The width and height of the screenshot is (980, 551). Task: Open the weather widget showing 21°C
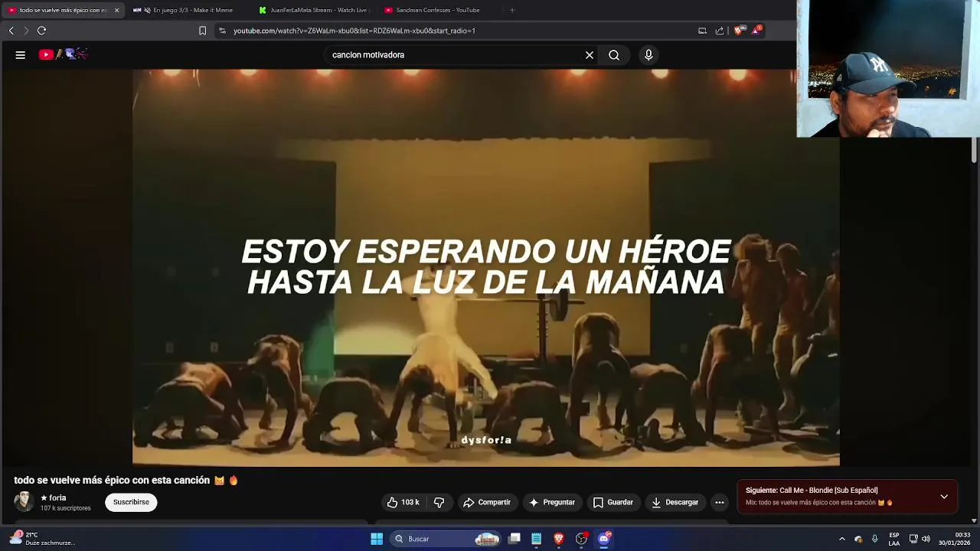(x=43, y=539)
